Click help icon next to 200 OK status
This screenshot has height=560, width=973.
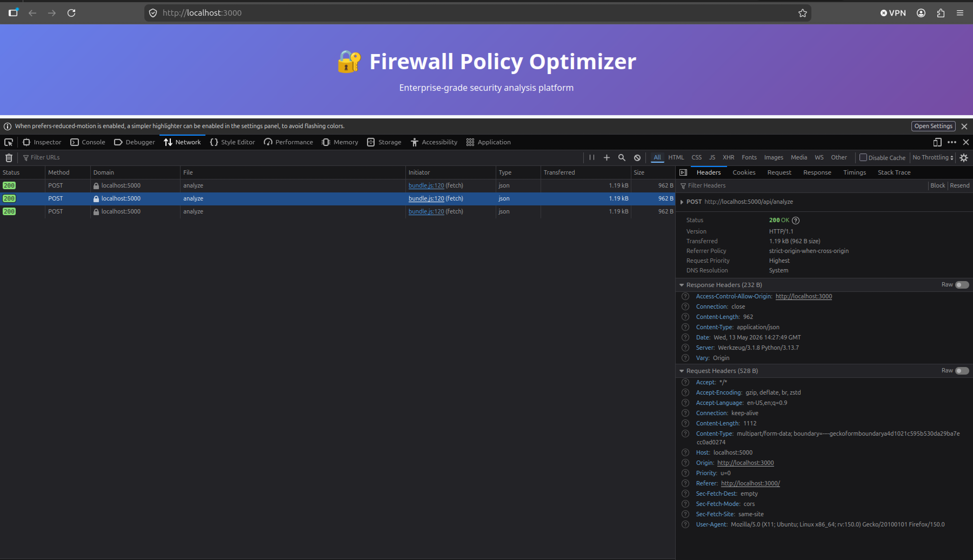[796, 220]
